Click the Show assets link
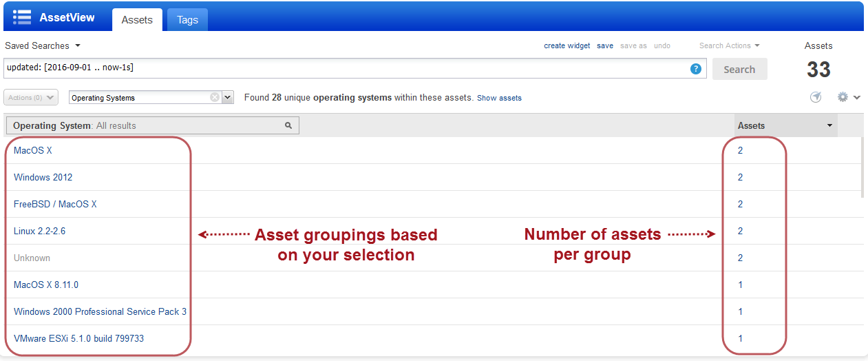 click(499, 98)
